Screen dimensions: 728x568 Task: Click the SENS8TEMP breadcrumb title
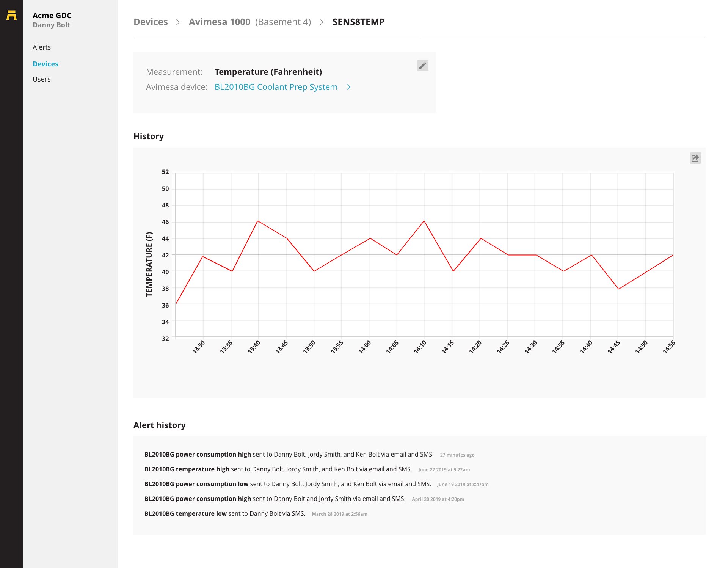pyautogui.click(x=358, y=22)
